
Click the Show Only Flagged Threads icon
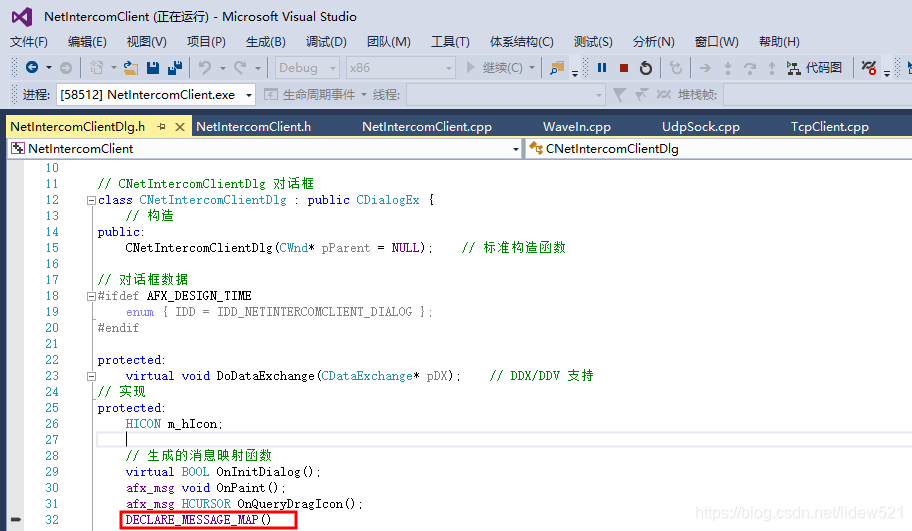(x=642, y=95)
